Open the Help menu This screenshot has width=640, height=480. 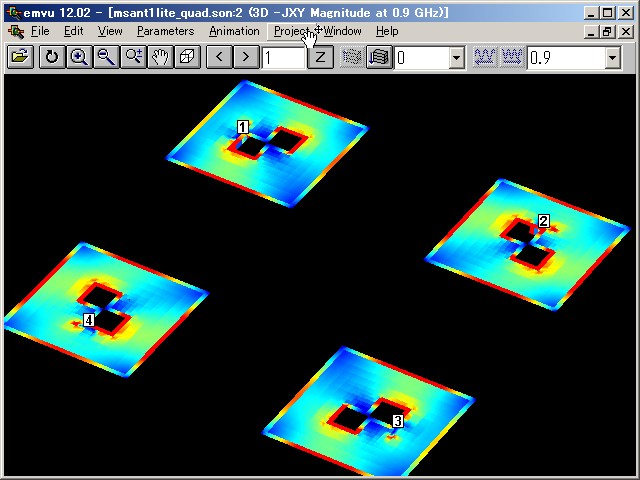pos(387,31)
